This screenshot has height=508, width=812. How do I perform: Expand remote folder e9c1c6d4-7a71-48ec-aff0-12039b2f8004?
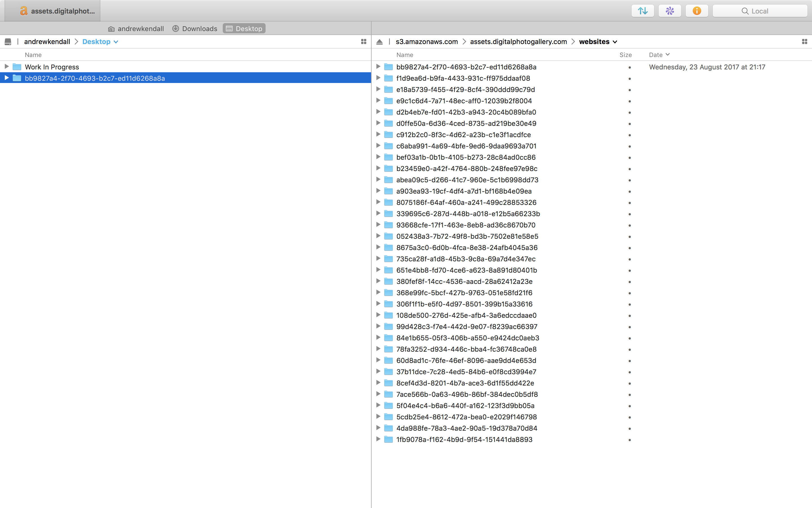[378, 100]
